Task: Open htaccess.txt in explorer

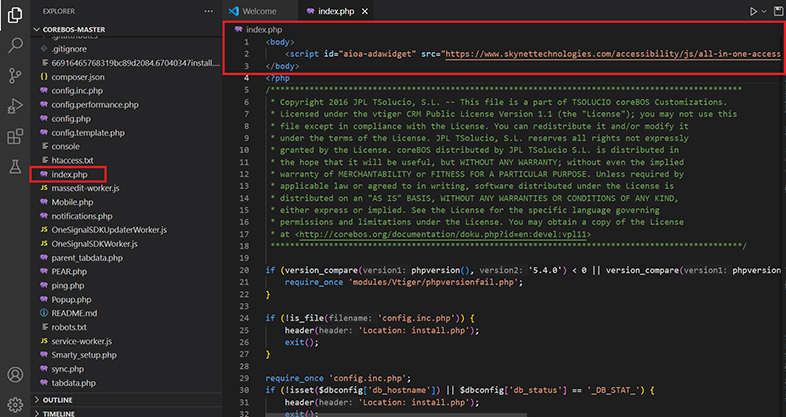Action: tap(72, 160)
